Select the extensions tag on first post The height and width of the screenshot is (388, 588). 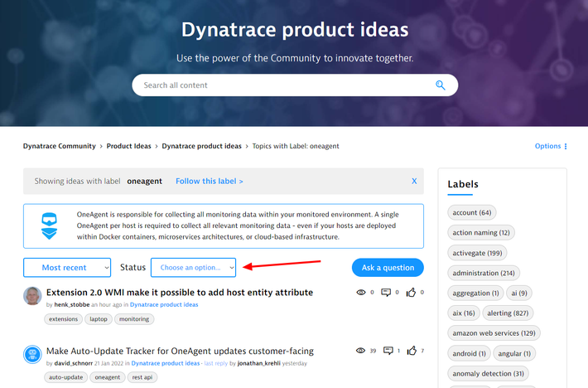click(x=63, y=318)
